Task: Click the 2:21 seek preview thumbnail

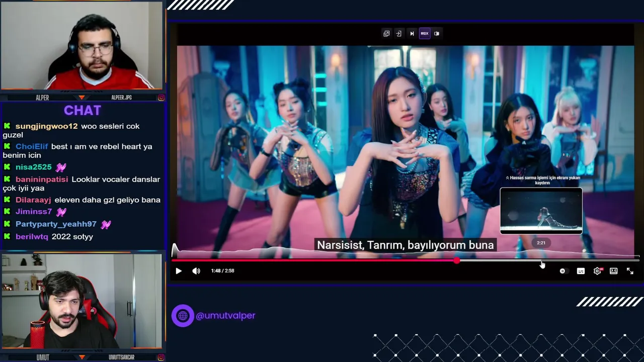Action: pyautogui.click(x=541, y=211)
